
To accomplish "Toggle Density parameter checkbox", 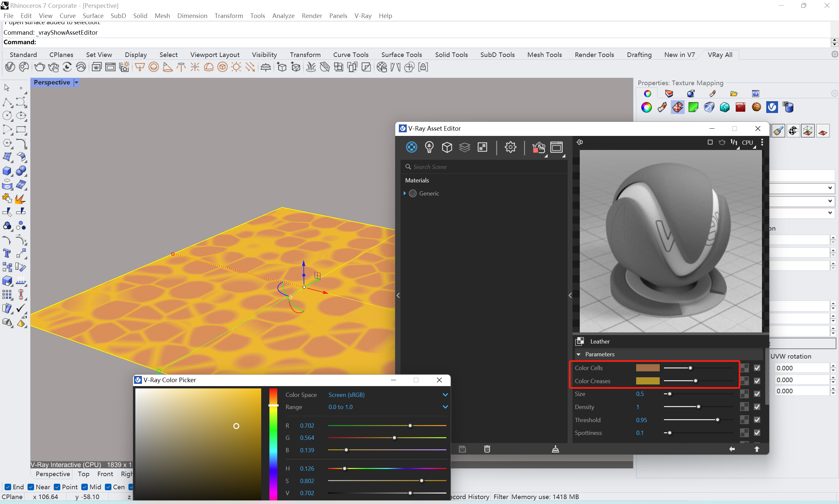I will point(757,406).
